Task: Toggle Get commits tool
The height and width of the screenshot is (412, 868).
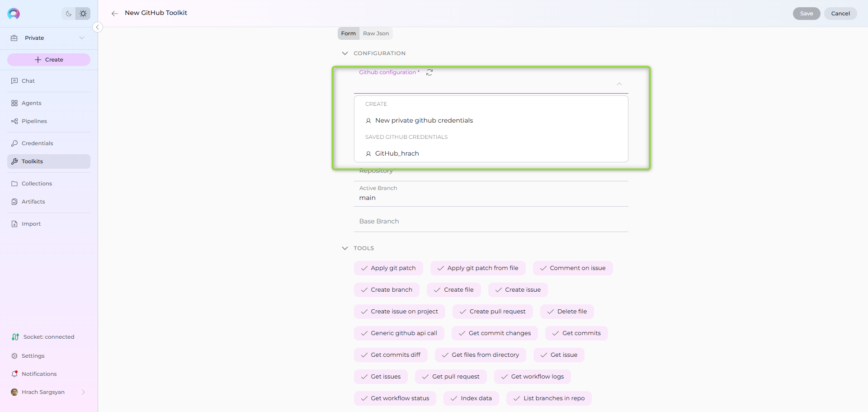Action: click(576, 333)
